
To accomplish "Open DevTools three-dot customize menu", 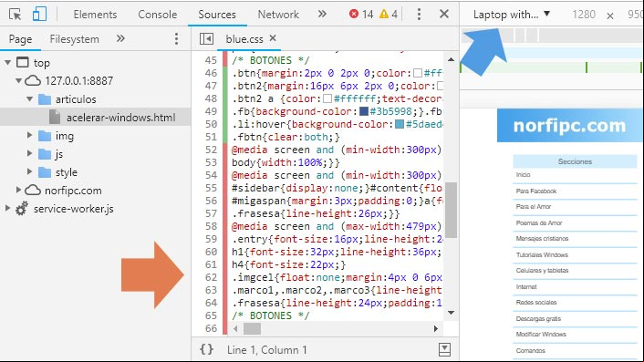I will click(419, 14).
